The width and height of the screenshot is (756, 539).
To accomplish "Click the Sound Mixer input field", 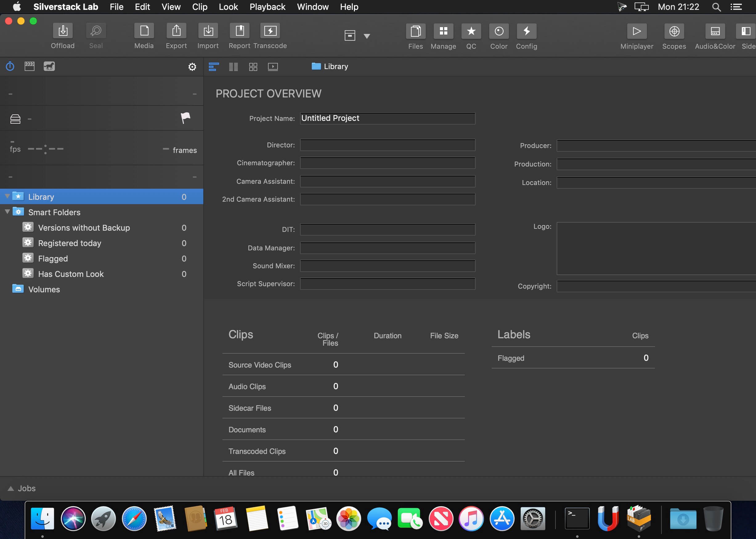I will [388, 265].
